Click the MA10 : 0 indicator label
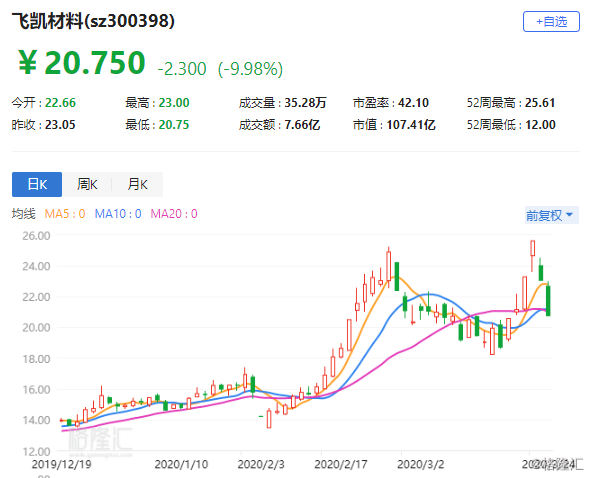The width and height of the screenshot is (591, 478). point(118,214)
